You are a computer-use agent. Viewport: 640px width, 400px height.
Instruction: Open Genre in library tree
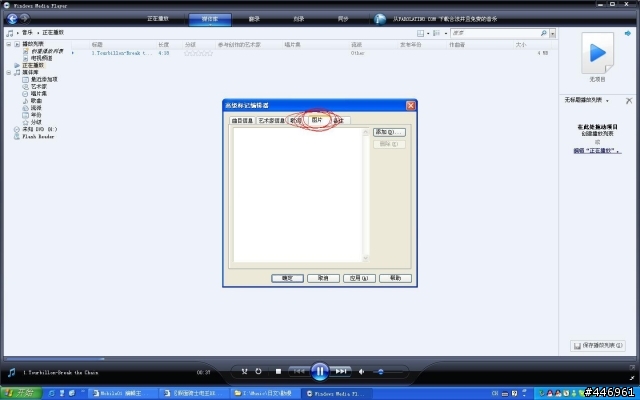(x=36, y=108)
